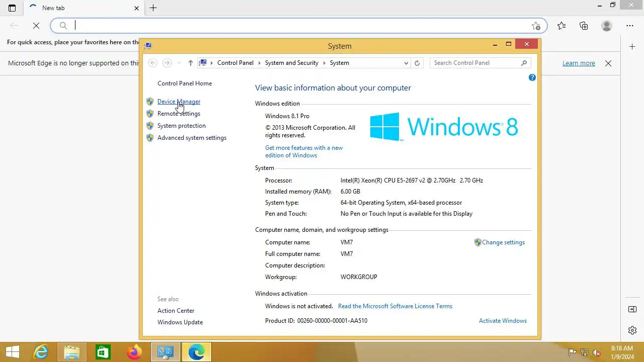
Task: Click the network icon in tray
Action: 585,352
